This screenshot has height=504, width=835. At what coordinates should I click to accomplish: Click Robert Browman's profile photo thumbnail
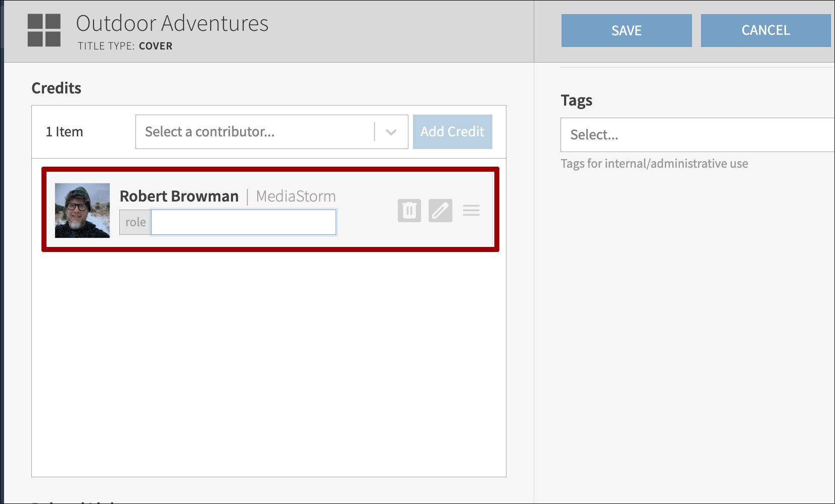click(x=82, y=211)
